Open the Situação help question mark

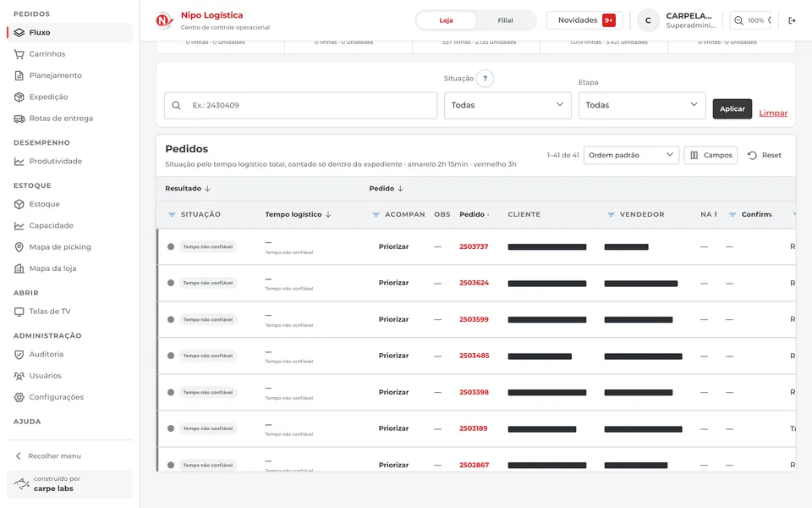click(x=485, y=78)
